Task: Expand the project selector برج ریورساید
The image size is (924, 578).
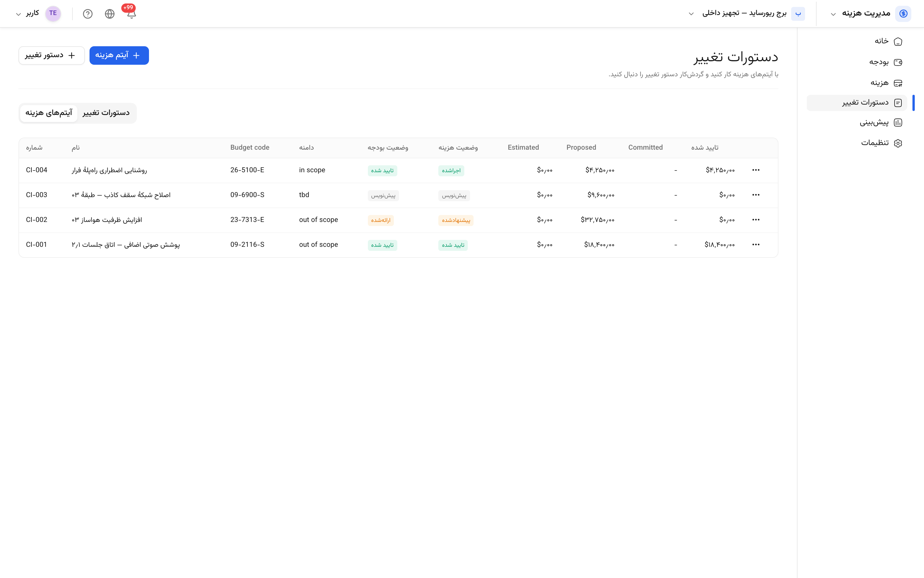Action: pos(691,14)
